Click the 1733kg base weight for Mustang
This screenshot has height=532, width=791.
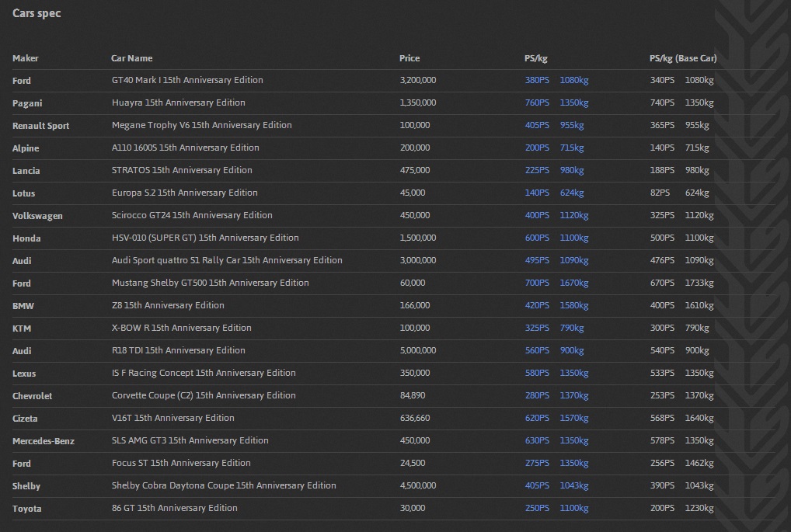[x=699, y=283]
